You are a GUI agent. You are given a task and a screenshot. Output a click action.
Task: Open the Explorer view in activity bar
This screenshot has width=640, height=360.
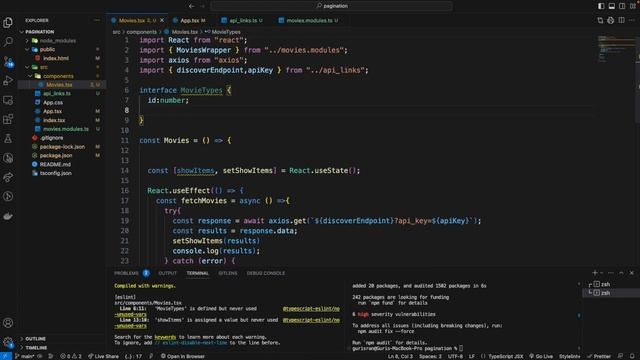8,22
